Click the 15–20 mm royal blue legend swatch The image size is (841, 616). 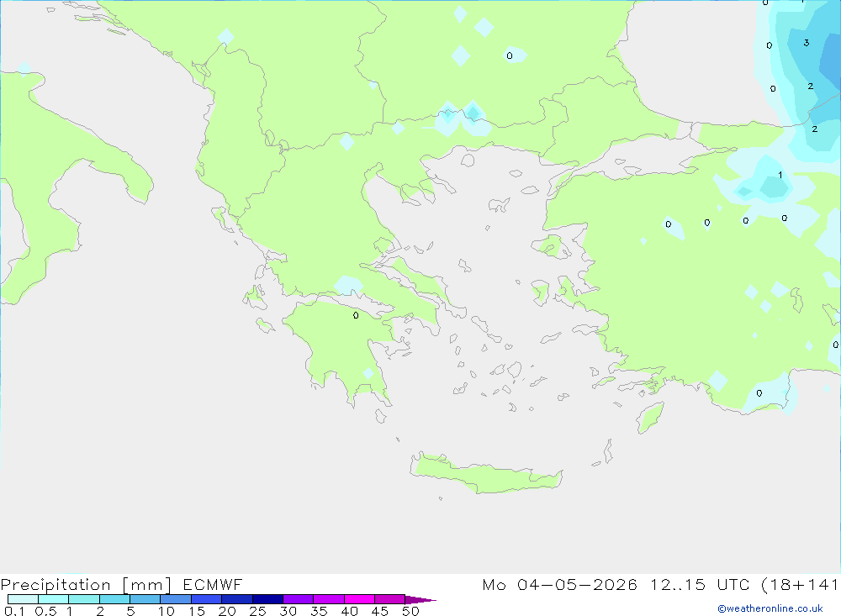206,599
